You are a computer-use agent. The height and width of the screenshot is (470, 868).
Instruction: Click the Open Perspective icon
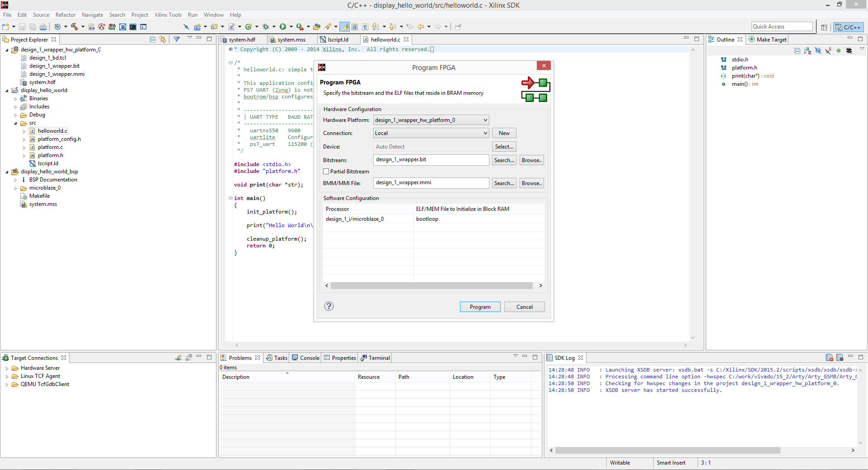pos(824,27)
